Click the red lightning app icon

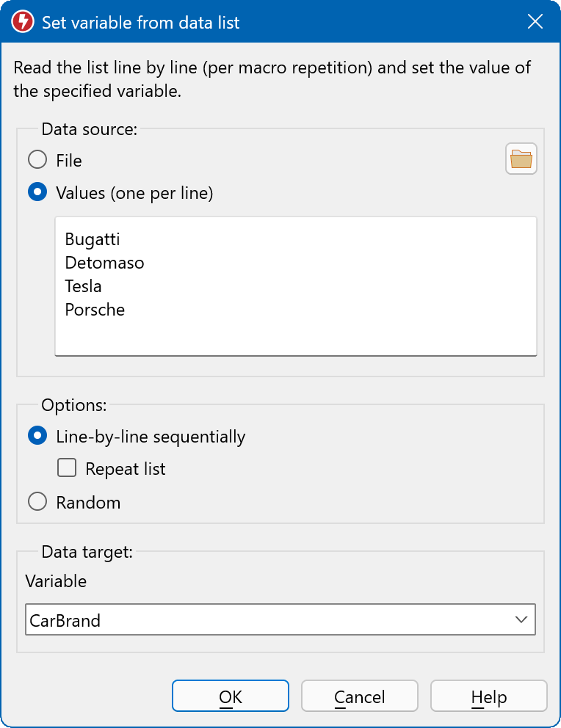click(x=23, y=22)
